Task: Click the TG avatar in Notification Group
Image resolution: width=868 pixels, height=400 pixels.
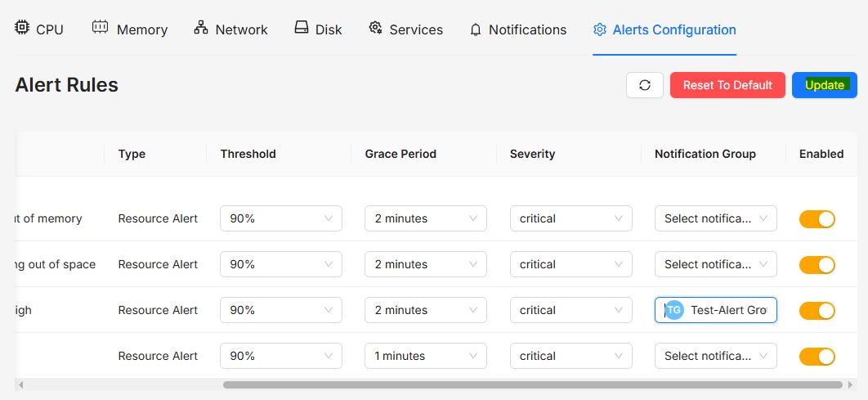Action: click(x=673, y=310)
